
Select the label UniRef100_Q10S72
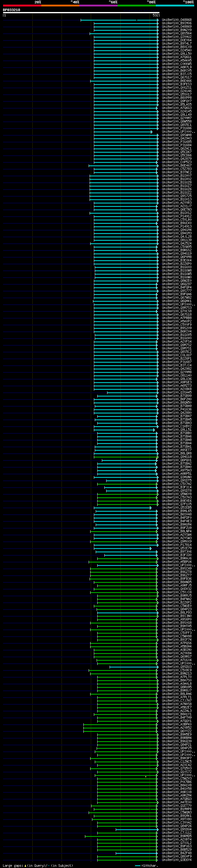pos(177,772)
